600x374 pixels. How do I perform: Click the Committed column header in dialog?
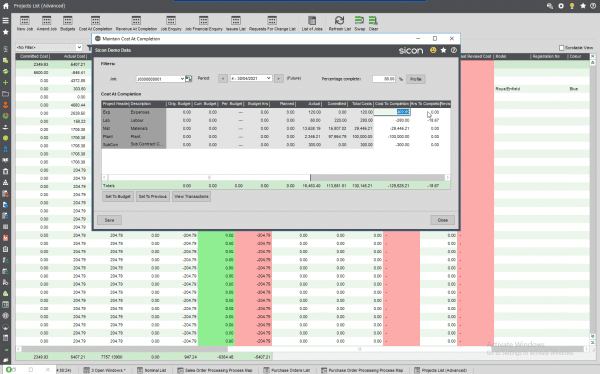(x=336, y=104)
